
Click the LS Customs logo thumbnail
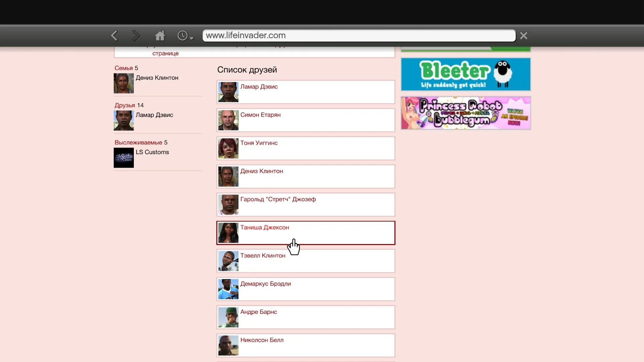[123, 158]
